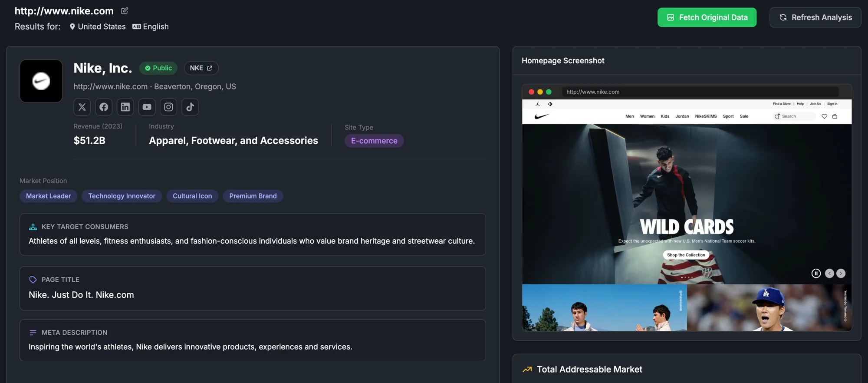868x383 pixels.
Task: Click the WILD CARDS hero headline
Action: 687,227
